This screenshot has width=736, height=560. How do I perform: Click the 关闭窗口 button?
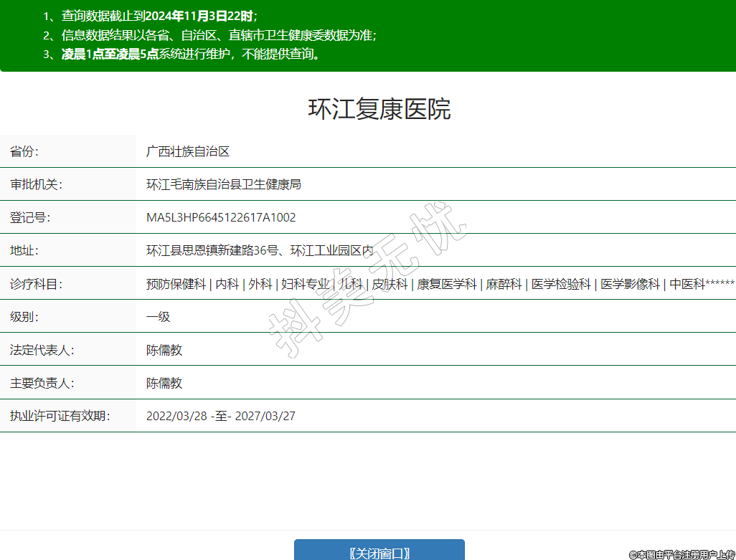379,551
